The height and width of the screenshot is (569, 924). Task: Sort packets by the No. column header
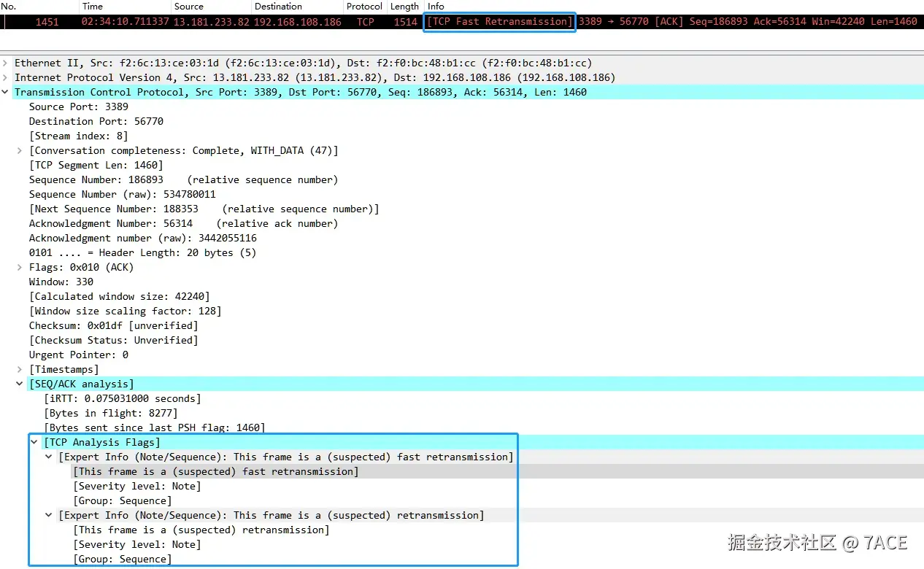[x=39, y=7]
